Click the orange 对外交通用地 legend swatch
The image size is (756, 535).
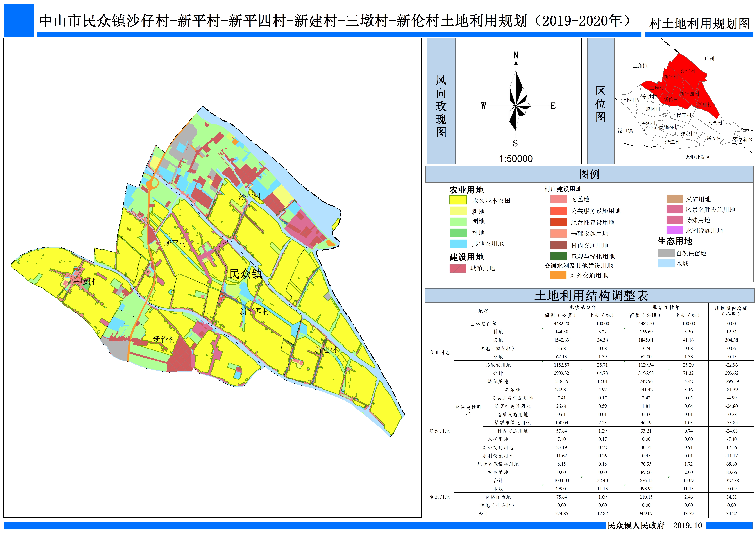point(558,275)
